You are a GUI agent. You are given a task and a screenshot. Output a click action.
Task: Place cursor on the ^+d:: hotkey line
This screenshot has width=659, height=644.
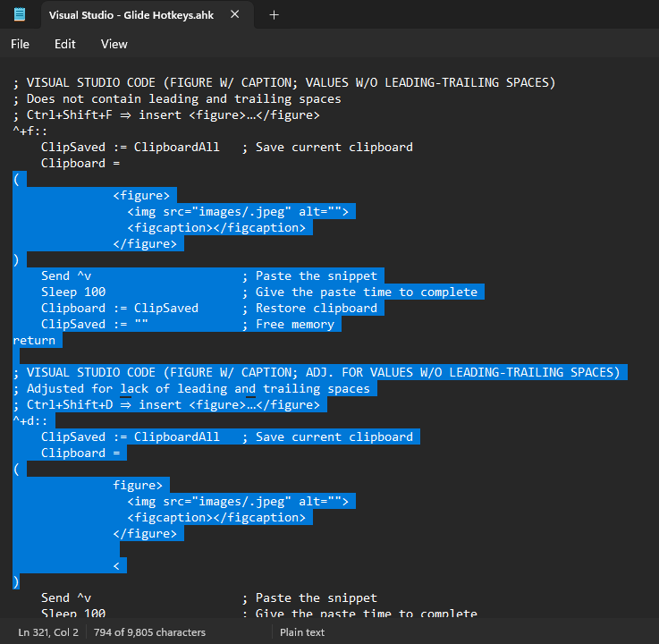tap(30, 421)
